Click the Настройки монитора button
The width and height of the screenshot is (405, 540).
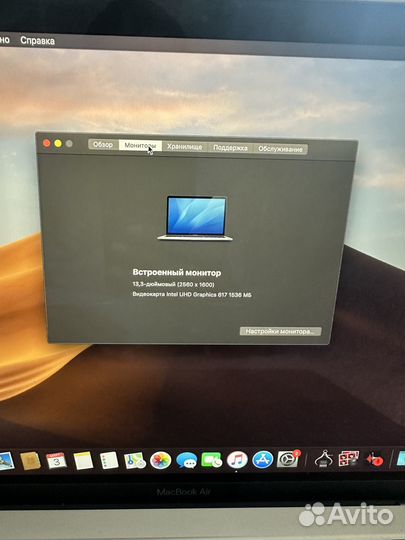[280, 331]
